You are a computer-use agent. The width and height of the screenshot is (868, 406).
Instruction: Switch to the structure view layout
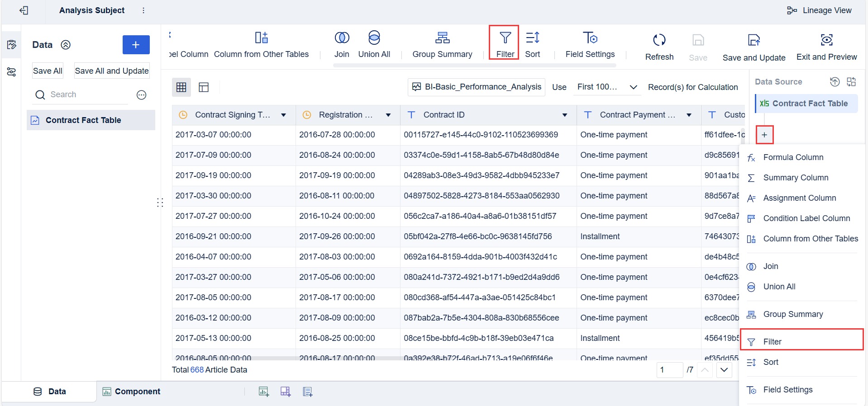204,87
